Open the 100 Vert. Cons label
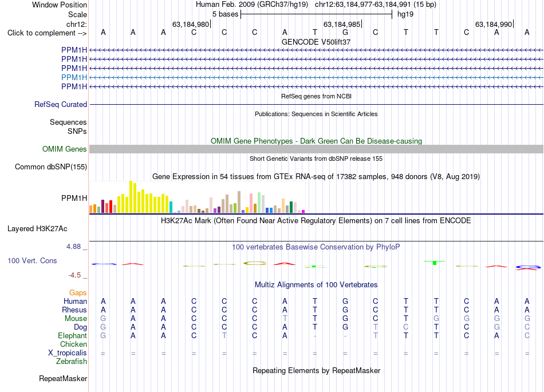The height and width of the screenshot is (392, 544). pyautogui.click(x=32, y=260)
